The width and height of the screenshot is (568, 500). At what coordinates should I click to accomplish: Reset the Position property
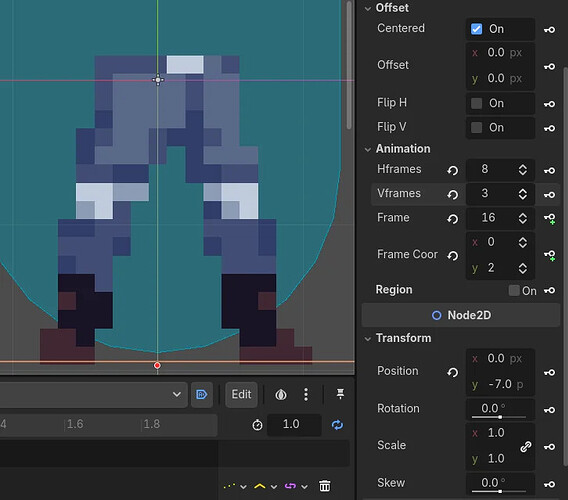(452, 372)
